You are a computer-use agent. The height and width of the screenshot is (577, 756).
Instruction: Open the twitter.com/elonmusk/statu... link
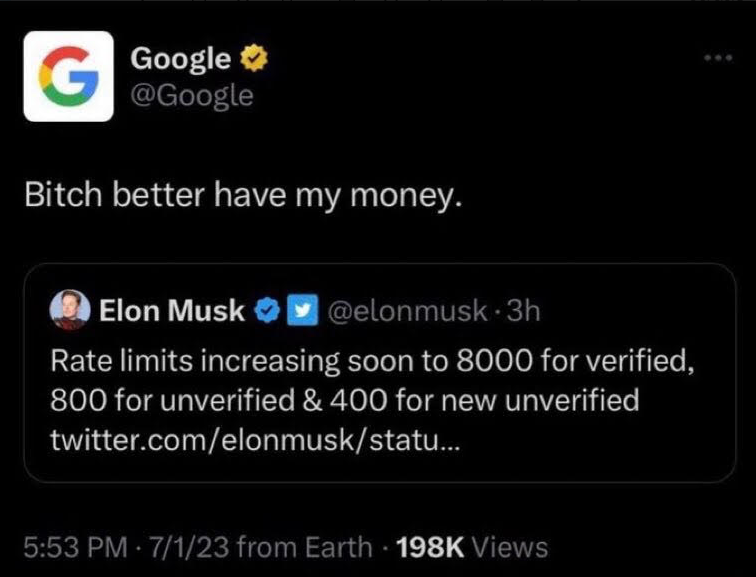(x=255, y=440)
